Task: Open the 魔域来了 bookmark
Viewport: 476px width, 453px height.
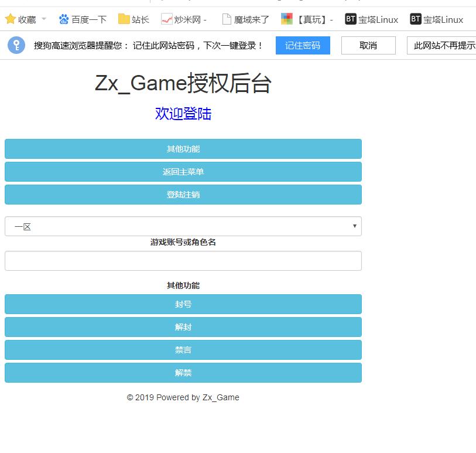Action: (x=245, y=19)
